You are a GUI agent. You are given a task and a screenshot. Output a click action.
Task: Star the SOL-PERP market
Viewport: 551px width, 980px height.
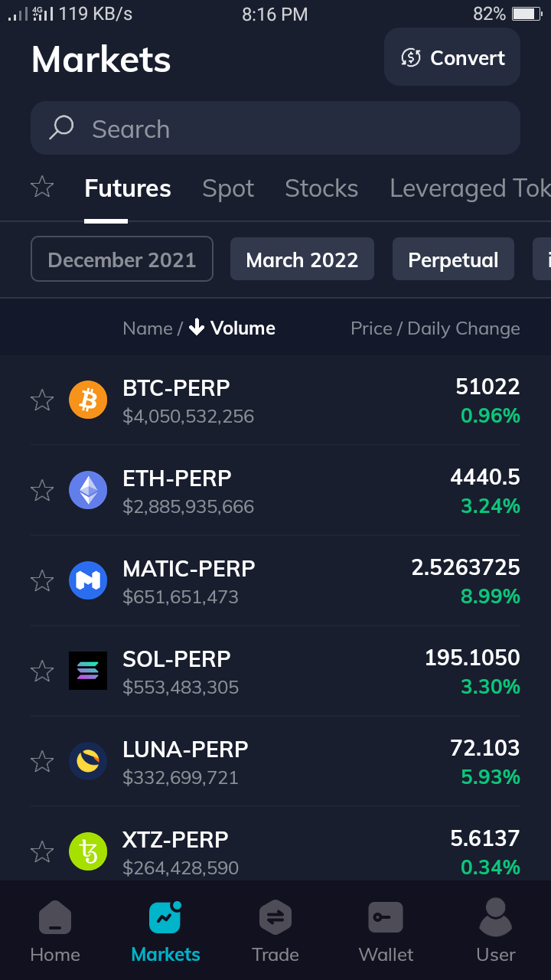42,671
